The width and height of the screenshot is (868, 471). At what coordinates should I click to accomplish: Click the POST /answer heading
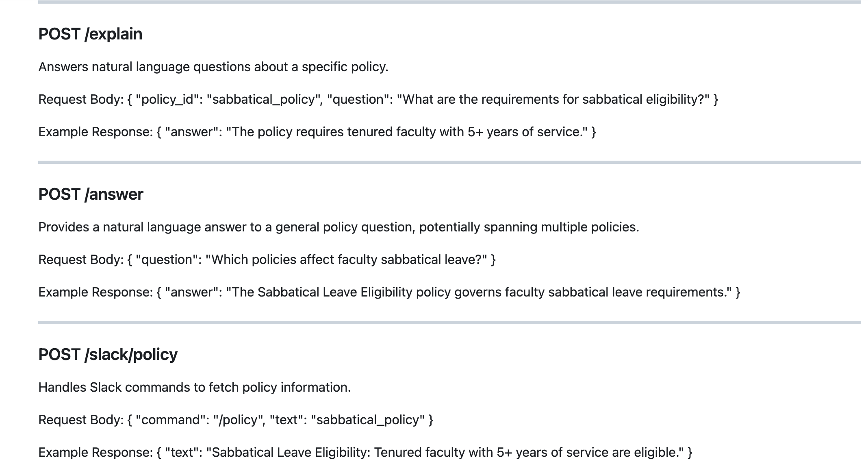(x=91, y=194)
